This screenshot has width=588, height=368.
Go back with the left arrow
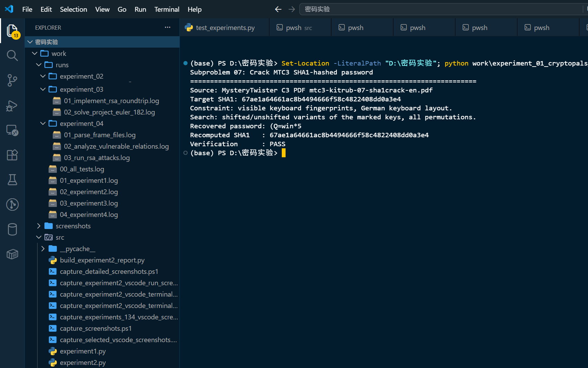[x=278, y=9]
